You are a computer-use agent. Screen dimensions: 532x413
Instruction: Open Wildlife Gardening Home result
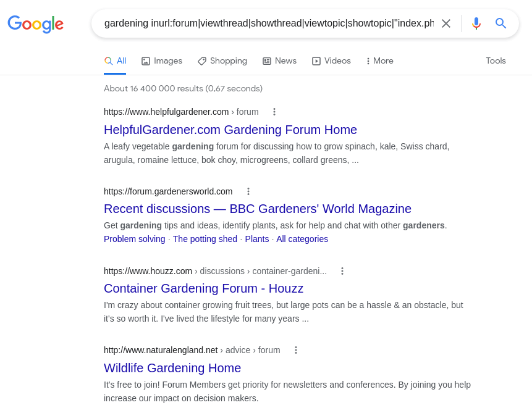pos(172,368)
